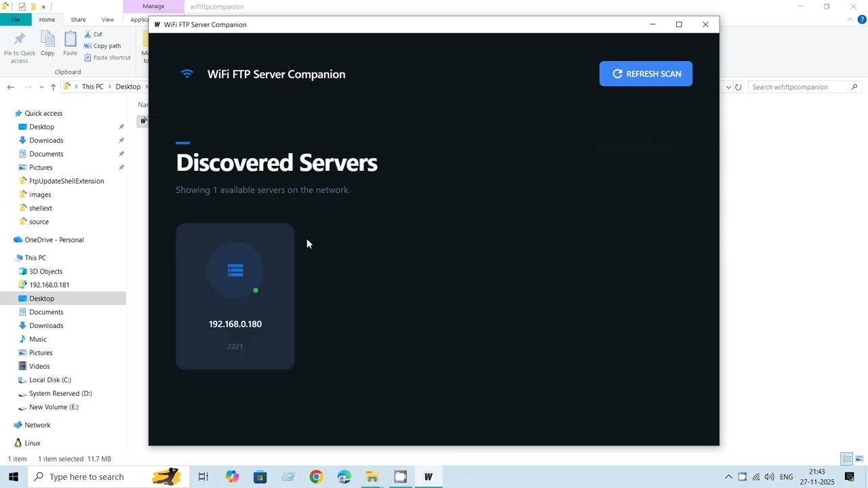Click the Up one level arrow

click(53, 87)
